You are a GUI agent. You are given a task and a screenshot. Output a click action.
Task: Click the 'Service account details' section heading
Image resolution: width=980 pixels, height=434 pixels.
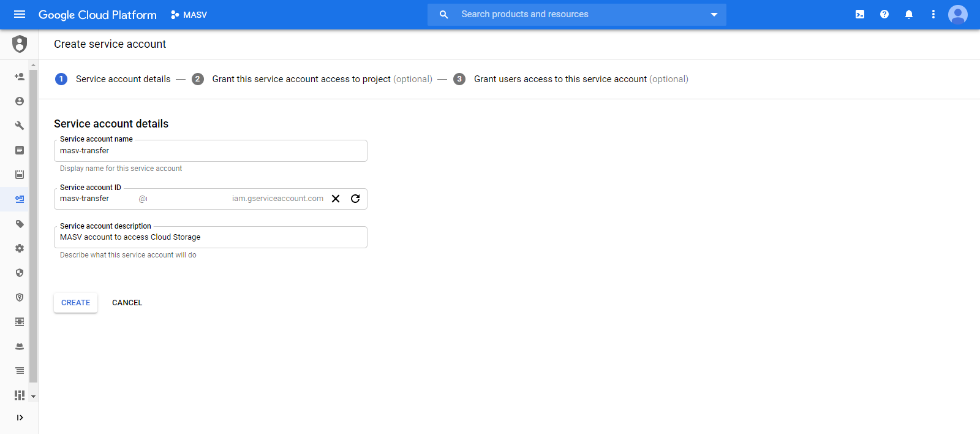tap(111, 124)
